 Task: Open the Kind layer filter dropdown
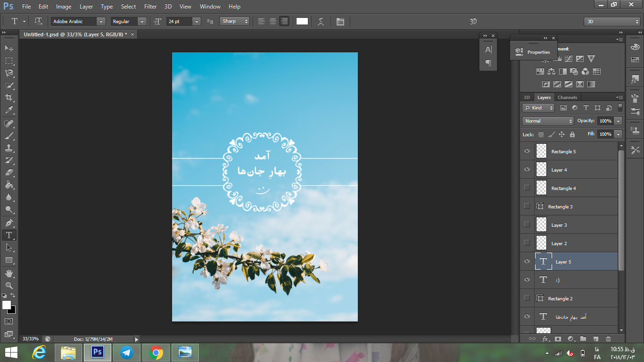[x=539, y=108]
